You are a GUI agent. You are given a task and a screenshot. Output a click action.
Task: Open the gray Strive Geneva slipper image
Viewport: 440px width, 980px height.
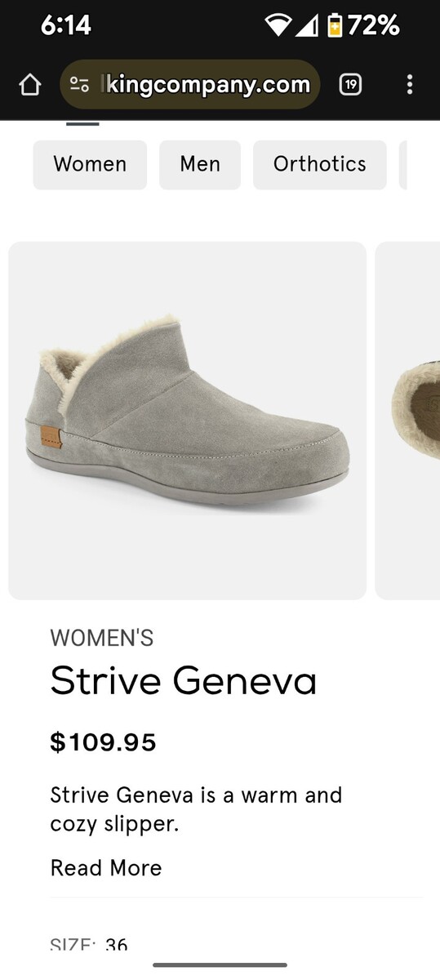[187, 421]
